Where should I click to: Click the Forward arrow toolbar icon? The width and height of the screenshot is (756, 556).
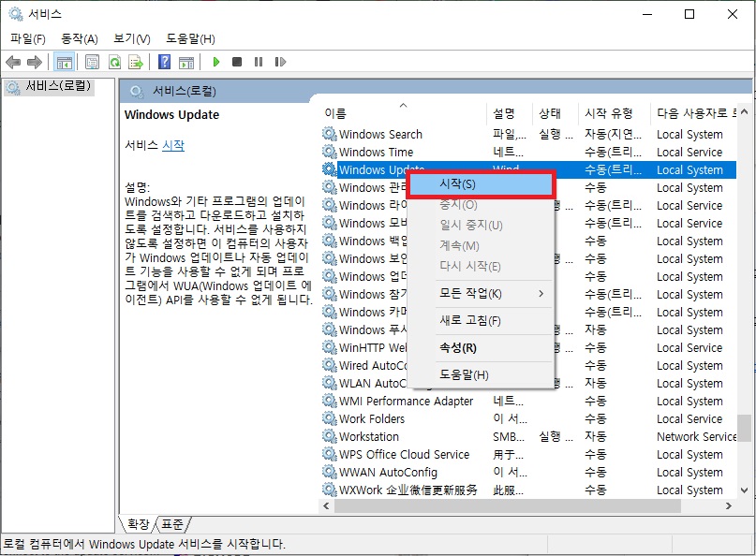[35, 62]
